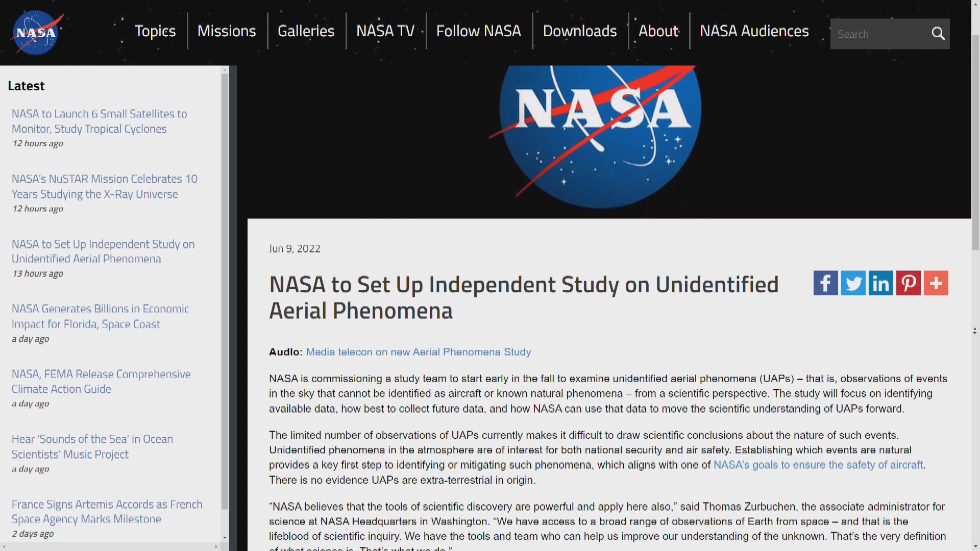Expand the NASA Audiences menu
The height and width of the screenshot is (551, 980).
coord(754,31)
